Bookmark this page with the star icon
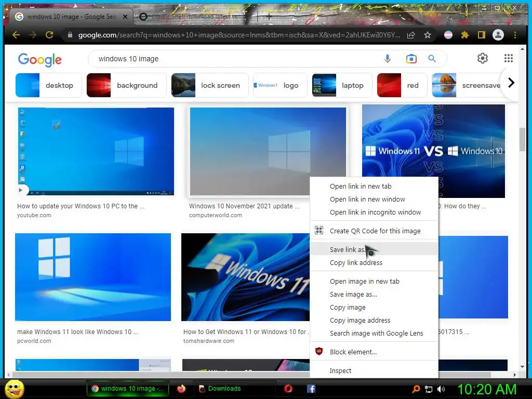 (428, 35)
